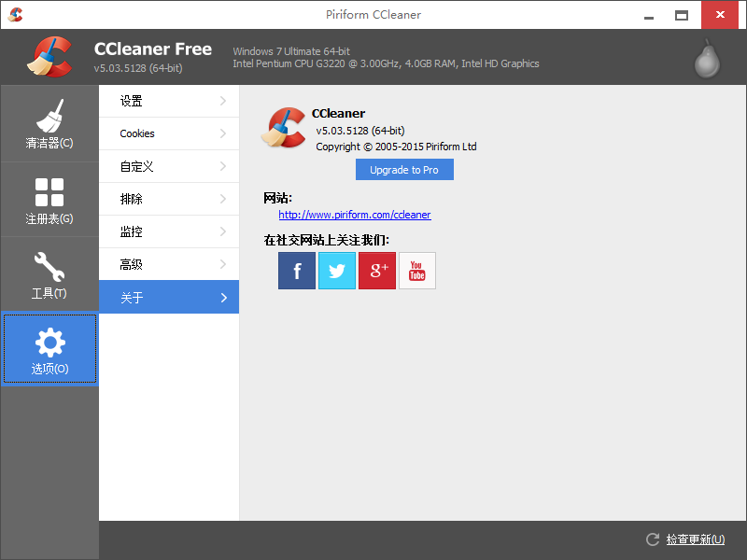Click the Google+ social icon
This screenshot has height=560, width=747.
point(377,271)
